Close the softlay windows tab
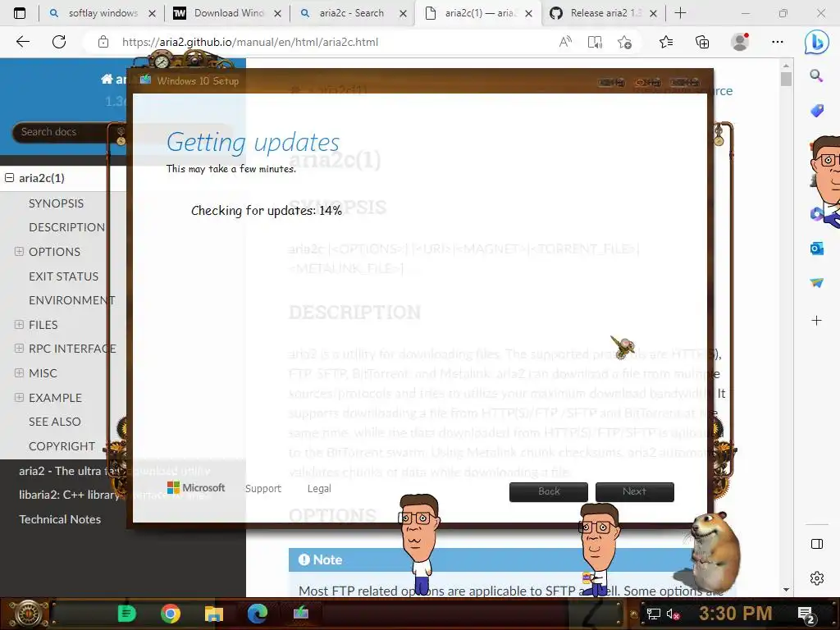The image size is (840, 630). pyautogui.click(x=152, y=13)
